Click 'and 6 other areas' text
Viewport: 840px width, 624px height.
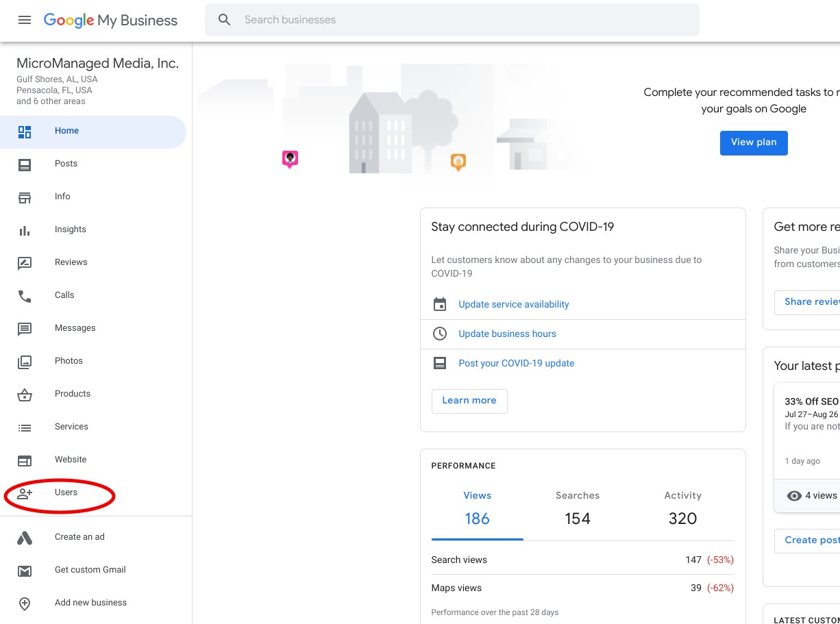pos(51,101)
